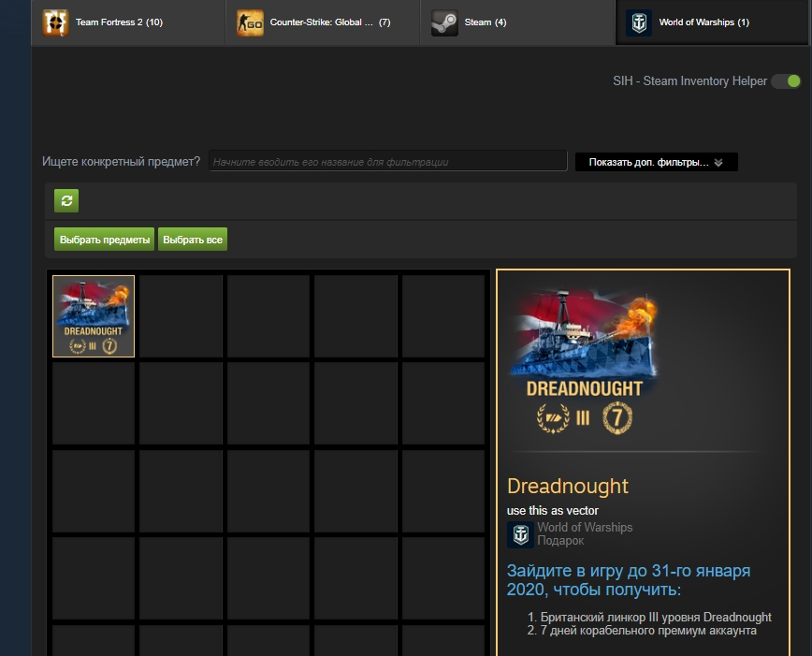Click the Steam logo icon
812x656 pixels.
444,22
